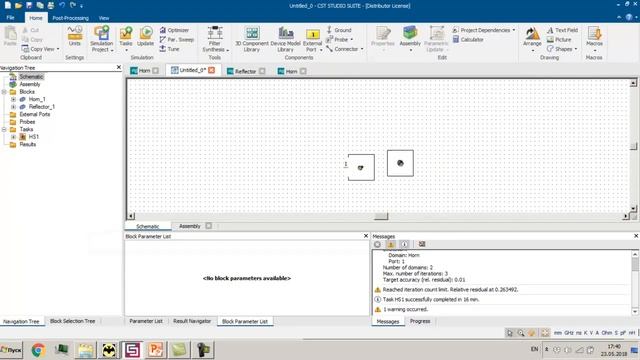640x360 pixels.
Task: Open Connector dropdown arrow
Action: [362, 49]
